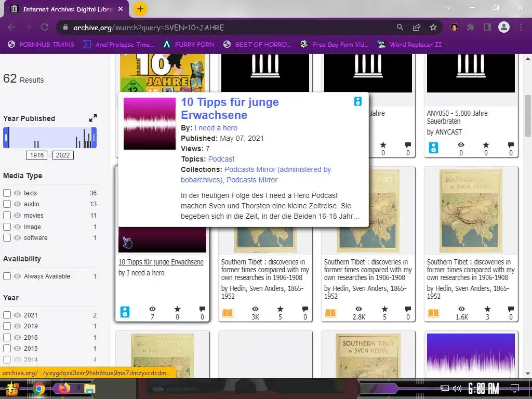Click 'I need a hero' author link

pos(216,128)
